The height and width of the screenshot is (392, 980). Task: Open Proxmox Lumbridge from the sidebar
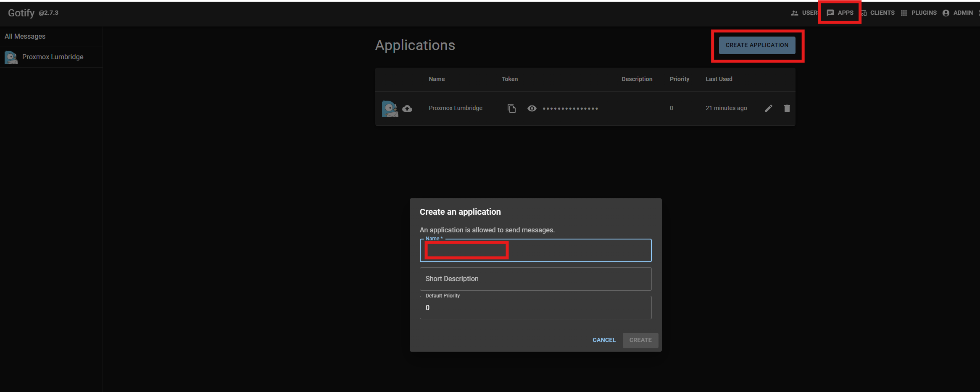52,57
